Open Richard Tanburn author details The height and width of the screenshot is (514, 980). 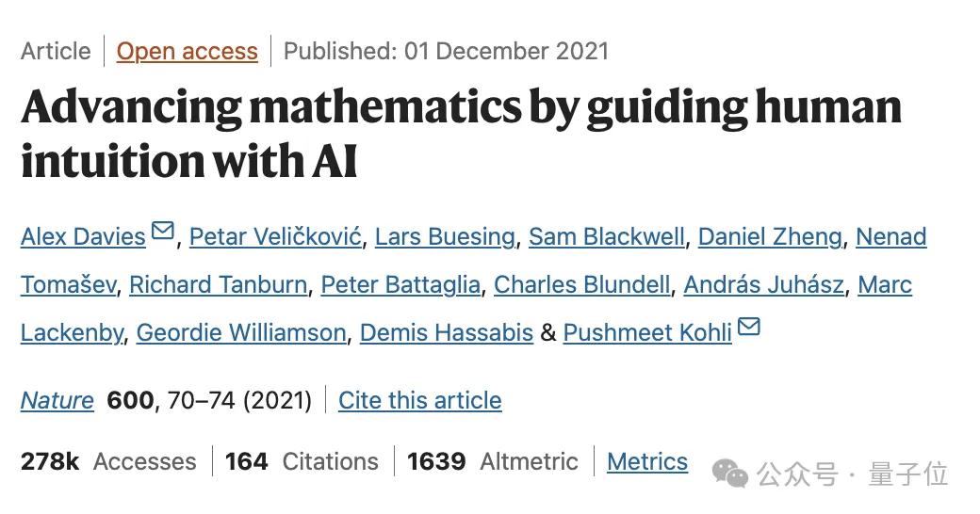218,285
